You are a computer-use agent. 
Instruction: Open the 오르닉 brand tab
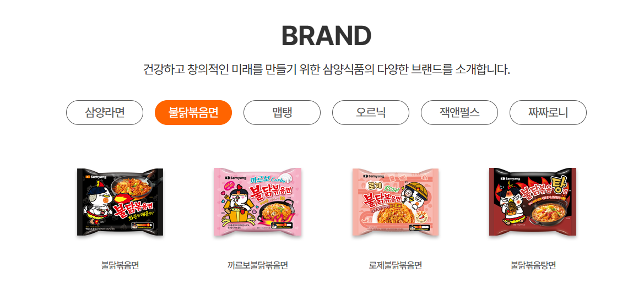click(371, 112)
